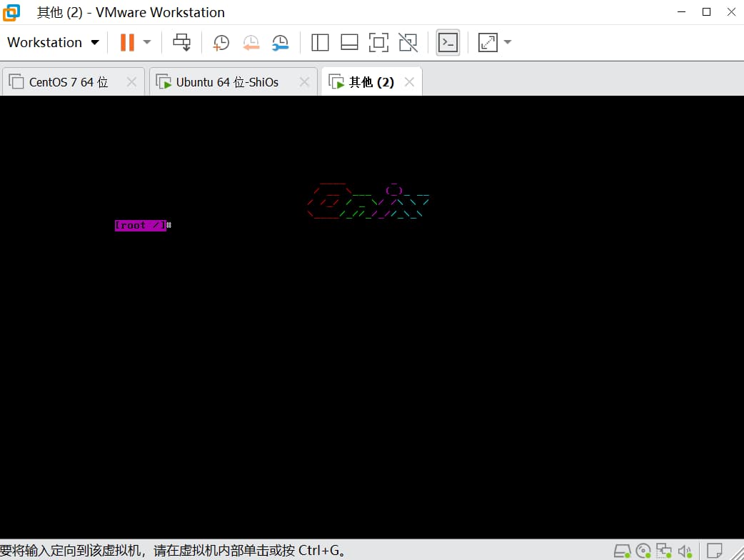This screenshot has width=744, height=560.
Task: Switch to the Ubuntu 64 位-ShiOs tab
Action: (x=226, y=82)
